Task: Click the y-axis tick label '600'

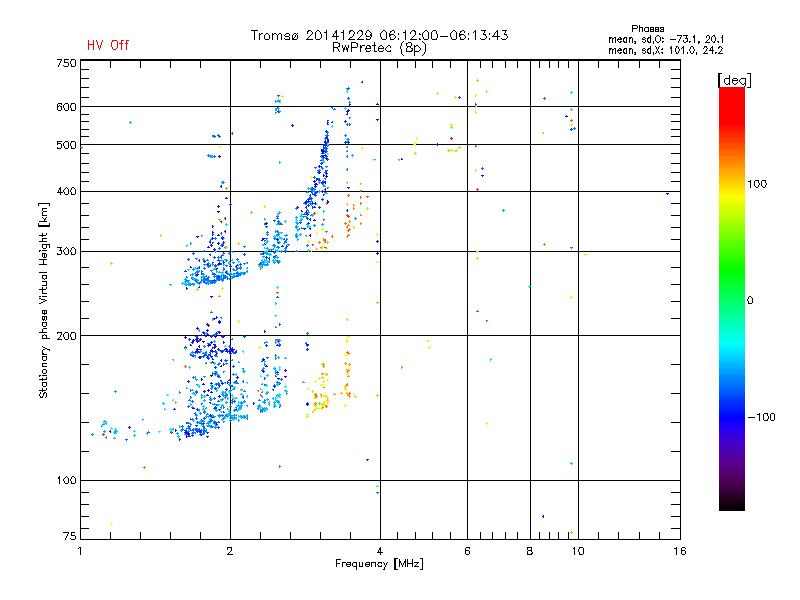Action: tap(66, 107)
